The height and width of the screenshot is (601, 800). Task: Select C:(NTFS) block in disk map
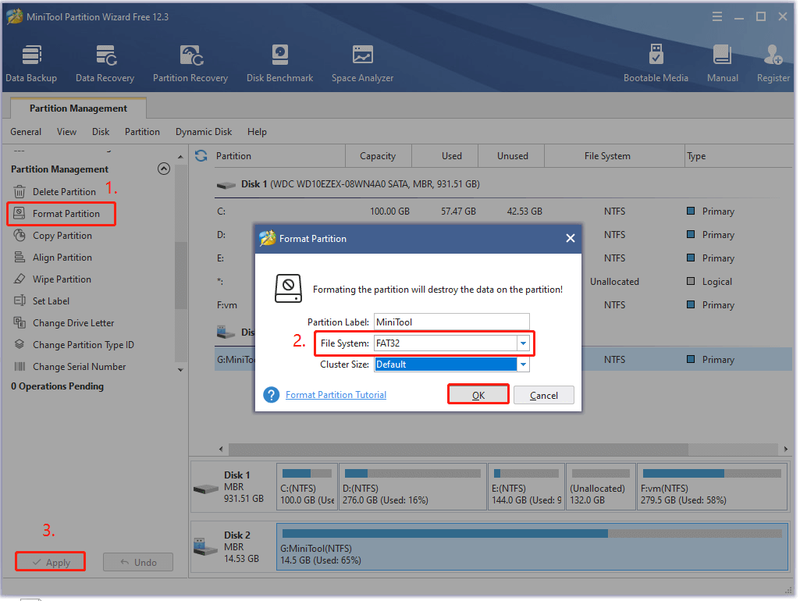pos(307,487)
